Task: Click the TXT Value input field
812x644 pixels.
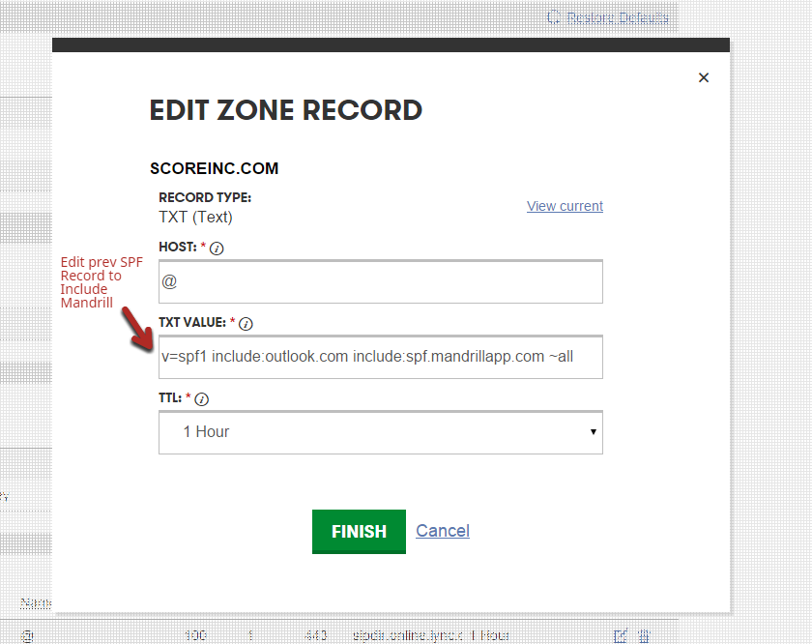Action: (x=381, y=357)
